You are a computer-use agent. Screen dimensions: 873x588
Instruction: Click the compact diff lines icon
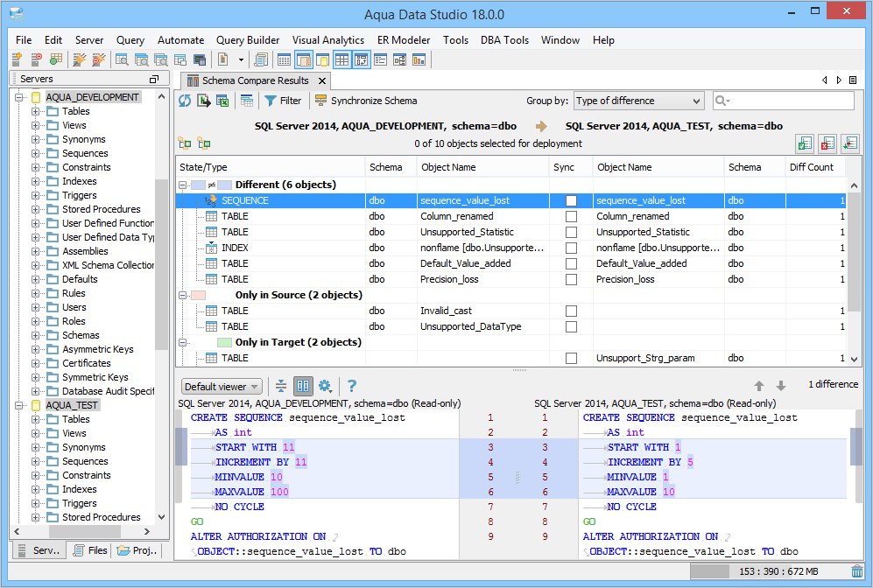pos(281,386)
